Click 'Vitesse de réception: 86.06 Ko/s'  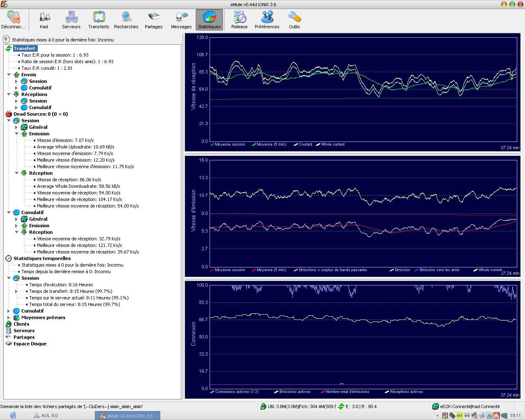69,180
